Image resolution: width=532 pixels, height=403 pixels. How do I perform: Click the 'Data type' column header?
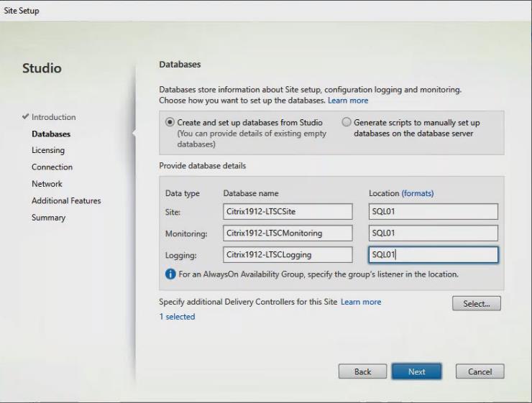pos(182,193)
